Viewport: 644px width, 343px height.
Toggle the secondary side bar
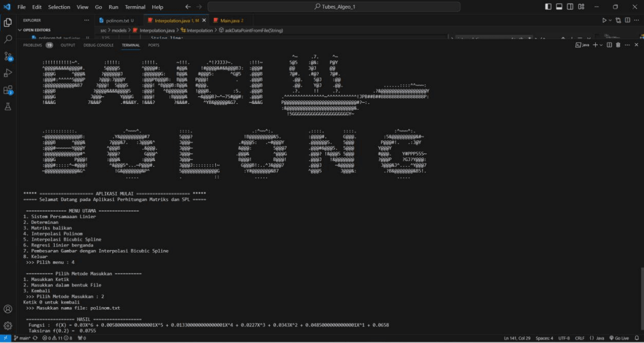pyautogui.click(x=570, y=7)
